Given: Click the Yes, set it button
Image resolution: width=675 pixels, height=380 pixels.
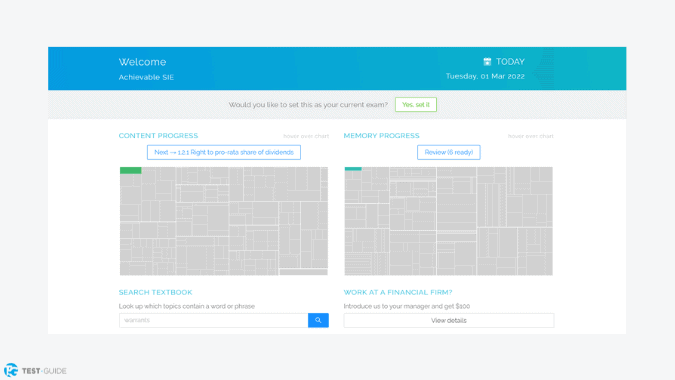Looking at the screenshot, I should pyautogui.click(x=416, y=105).
